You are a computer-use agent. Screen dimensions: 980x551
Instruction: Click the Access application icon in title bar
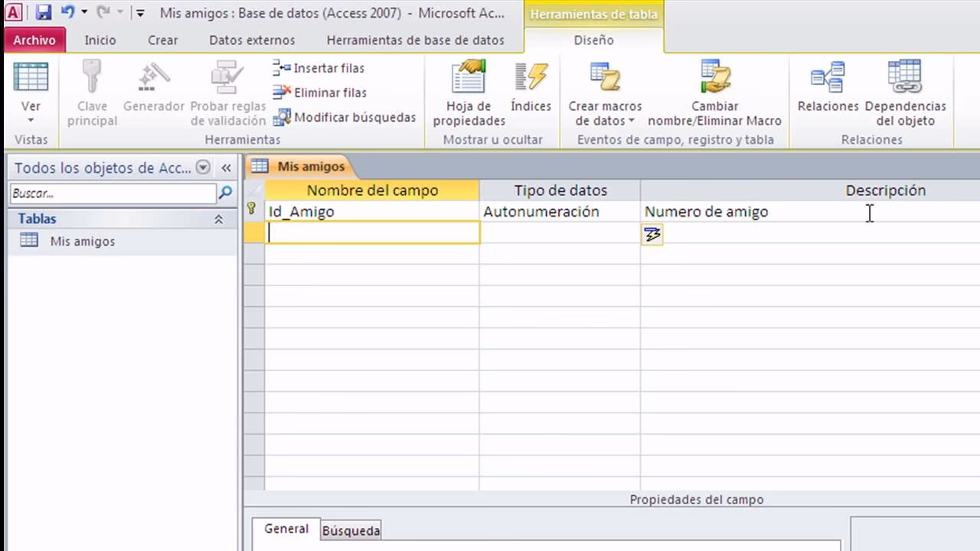tap(13, 12)
